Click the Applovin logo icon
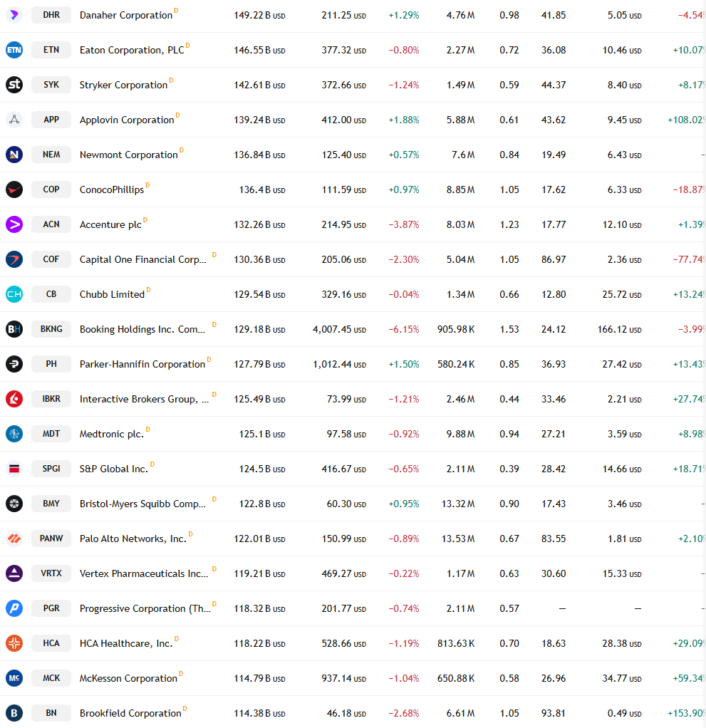This screenshot has height=728, width=706. [14, 120]
